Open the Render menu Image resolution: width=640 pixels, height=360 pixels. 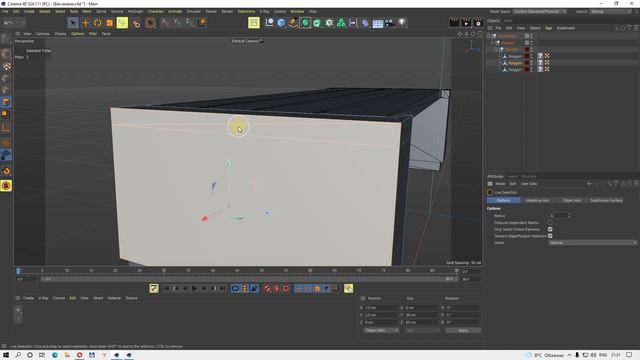click(x=227, y=11)
